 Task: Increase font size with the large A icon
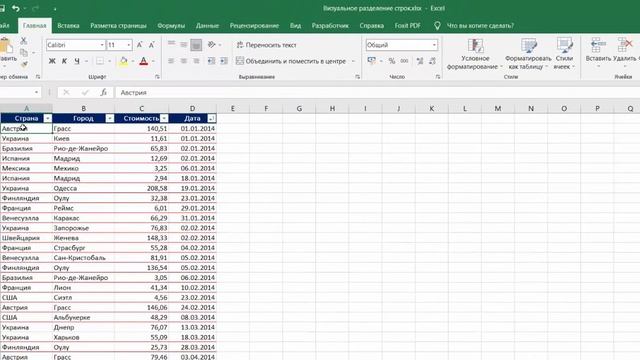140,45
